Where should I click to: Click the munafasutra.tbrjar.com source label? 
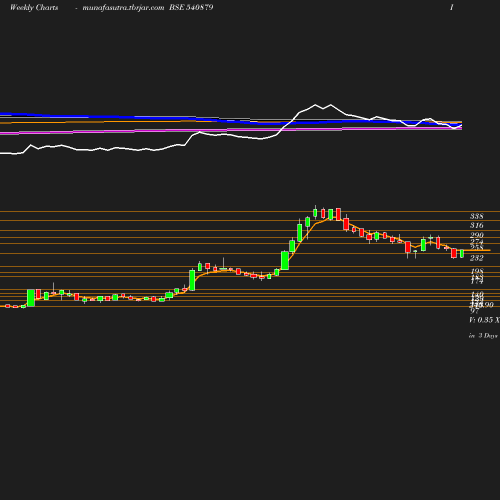(x=123, y=8)
